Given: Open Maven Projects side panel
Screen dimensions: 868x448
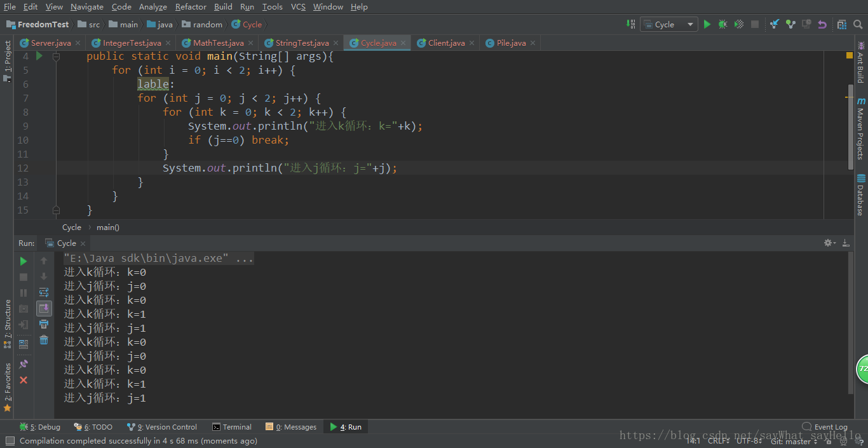Looking at the screenshot, I should click(x=861, y=128).
